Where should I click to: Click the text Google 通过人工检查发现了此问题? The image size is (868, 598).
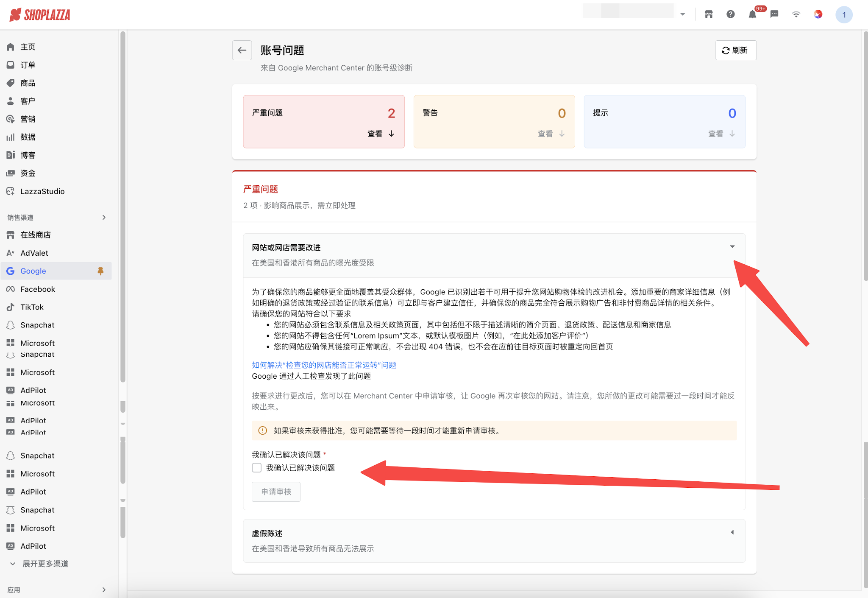pos(311,376)
